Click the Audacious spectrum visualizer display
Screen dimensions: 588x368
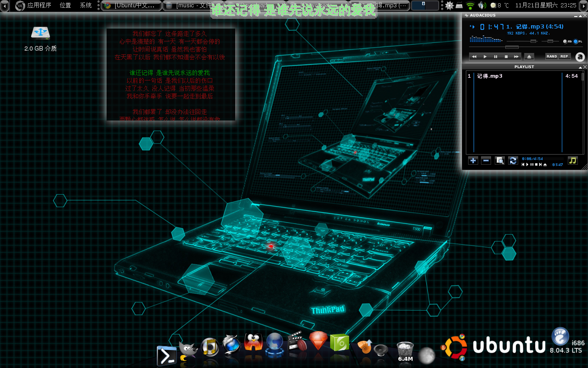tap(487, 38)
